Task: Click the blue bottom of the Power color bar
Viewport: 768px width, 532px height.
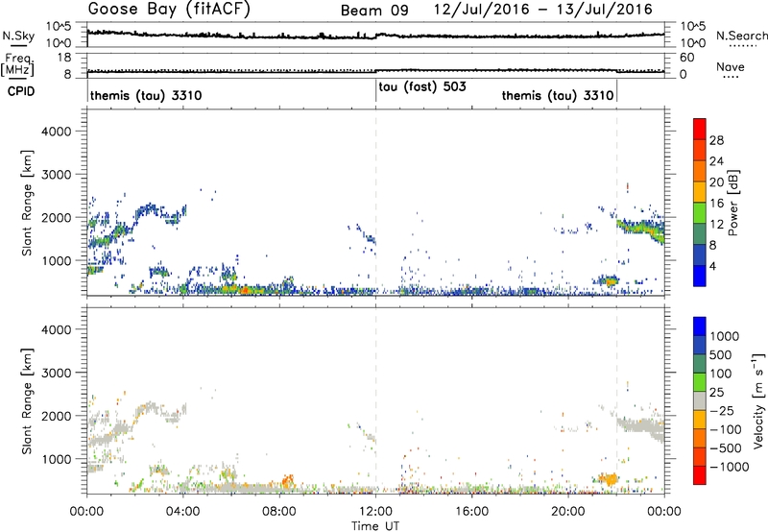Action: pyautogui.click(x=700, y=276)
